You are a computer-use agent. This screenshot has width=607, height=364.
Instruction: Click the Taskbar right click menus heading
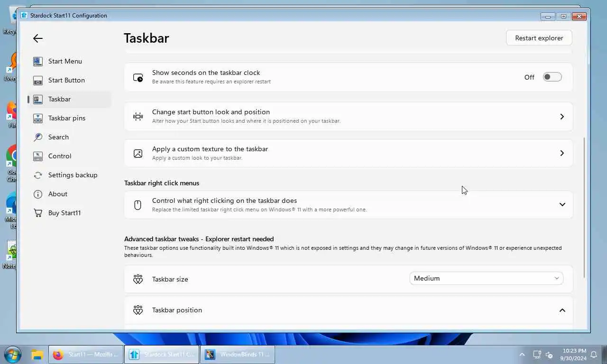[162, 183]
